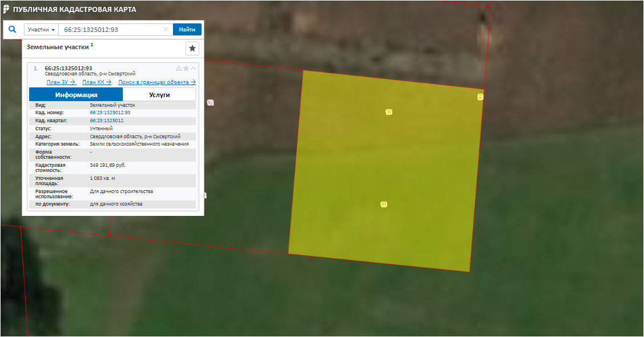The height and width of the screenshot is (337, 644).
Task: Switch to the Информация tab
Action: [x=76, y=95]
